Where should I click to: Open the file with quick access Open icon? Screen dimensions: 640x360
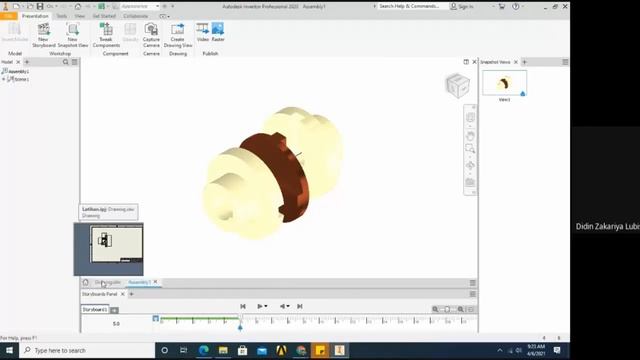(x=30, y=6)
